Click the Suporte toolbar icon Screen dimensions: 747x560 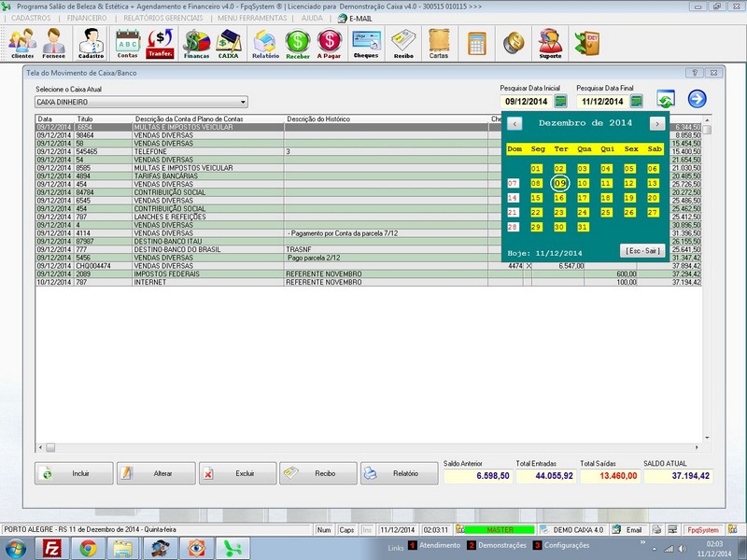point(551,43)
